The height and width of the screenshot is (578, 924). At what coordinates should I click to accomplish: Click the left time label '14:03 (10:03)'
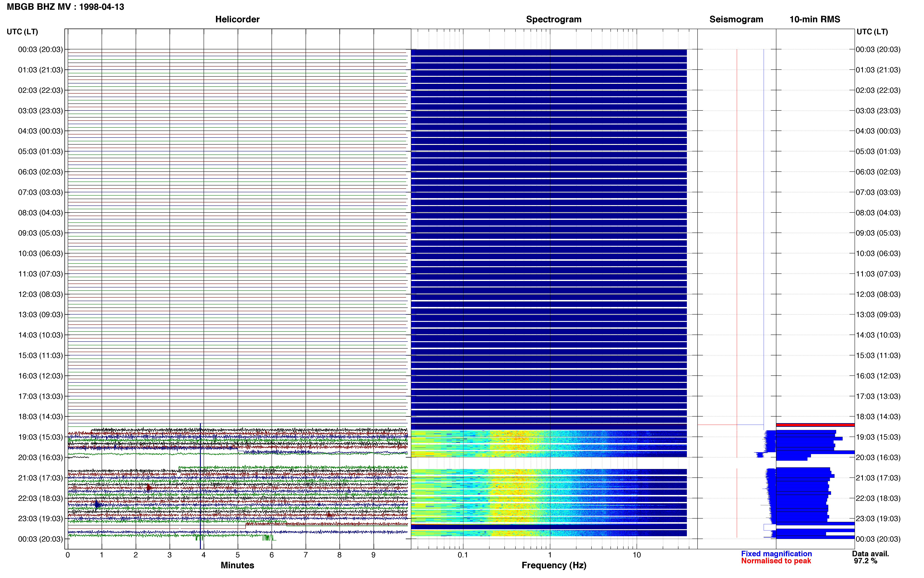pyautogui.click(x=41, y=335)
